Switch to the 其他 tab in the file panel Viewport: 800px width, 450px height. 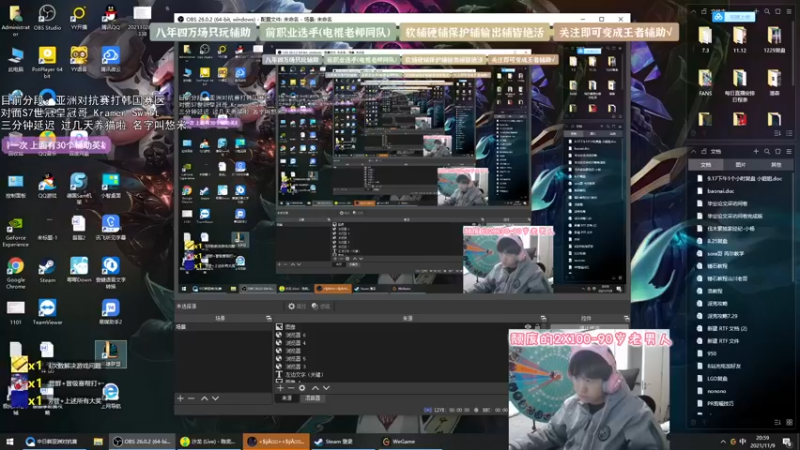[x=776, y=165]
